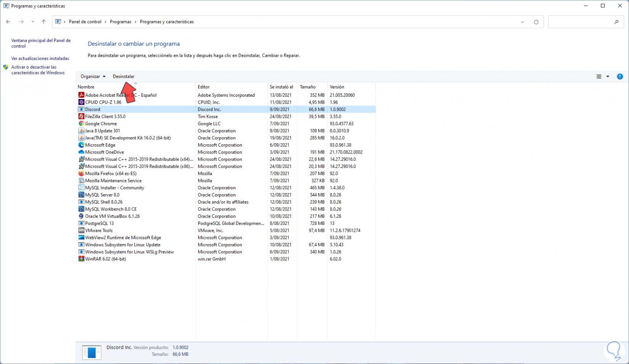The image size is (629, 364).
Task: Go back using the back arrow
Action: coord(8,22)
